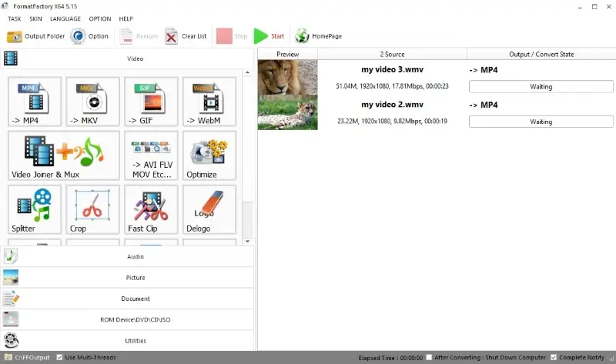Open the Output Folder
Viewport: 616px width, 364px height.
pyautogui.click(x=35, y=36)
